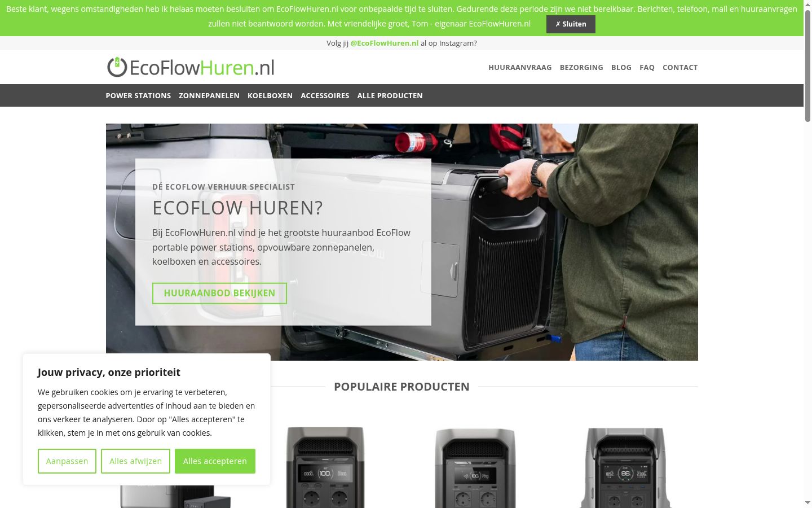The image size is (812, 508).
Task: Reject cookies with Alles afwijzen
Action: tap(135, 461)
